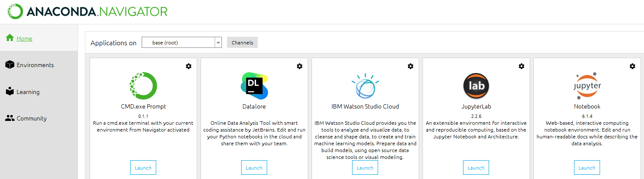
Task: Click version number 0.1.1
Action: coord(143,116)
